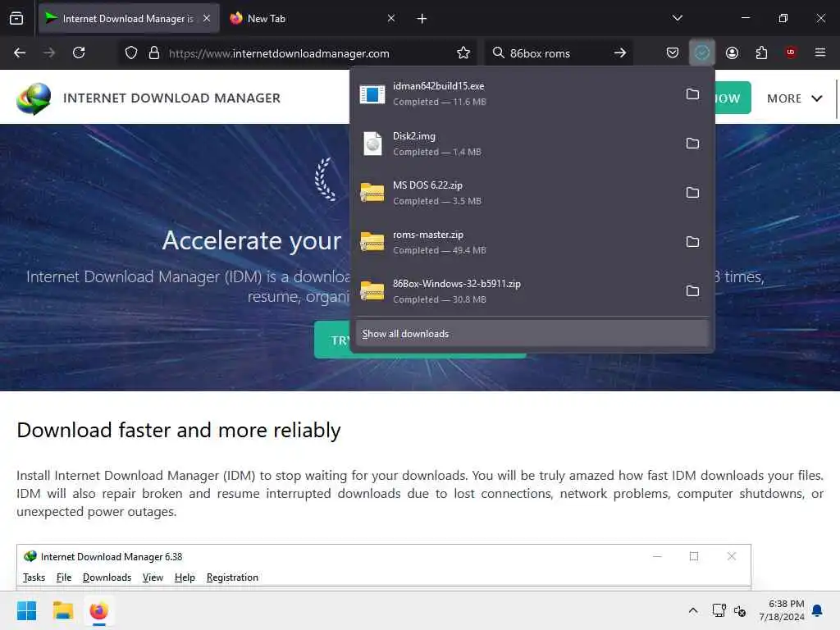Submit the 86box roms search arrow
The image size is (840, 630).
[620, 52]
